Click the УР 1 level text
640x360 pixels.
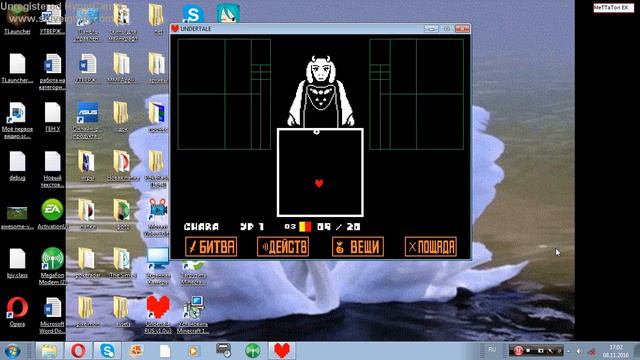pyautogui.click(x=252, y=227)
